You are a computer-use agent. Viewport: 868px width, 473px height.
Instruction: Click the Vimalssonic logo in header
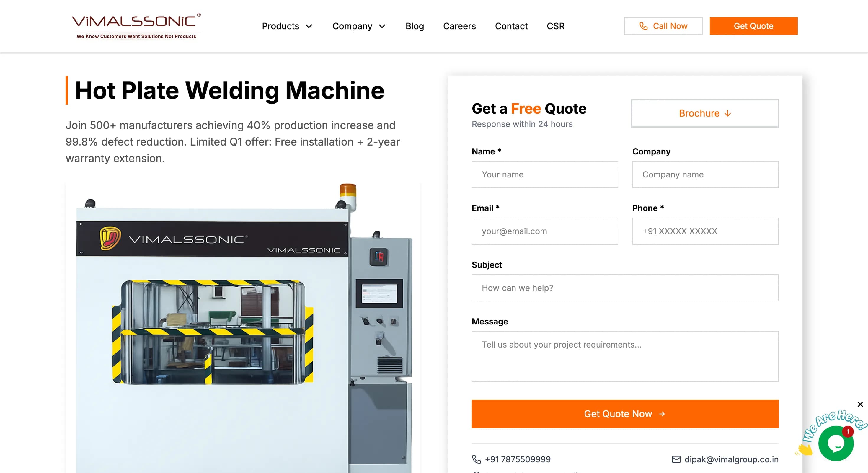[136, 26]
